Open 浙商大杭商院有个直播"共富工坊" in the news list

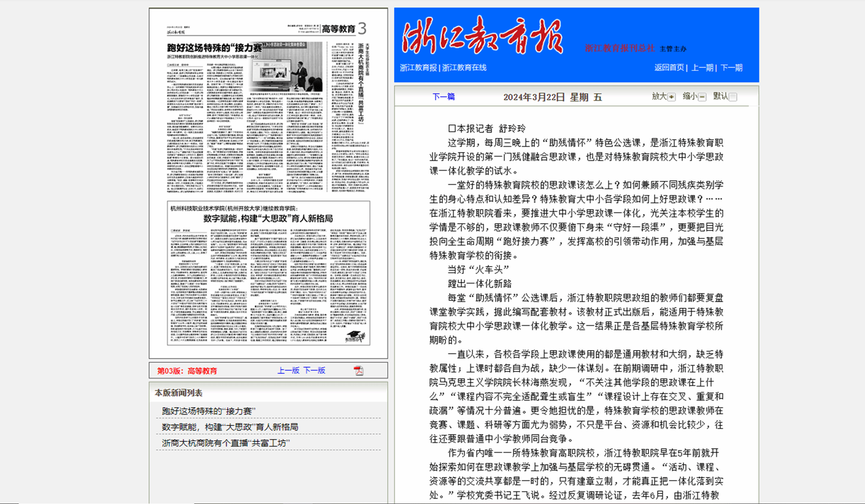[x=226, y=443]
